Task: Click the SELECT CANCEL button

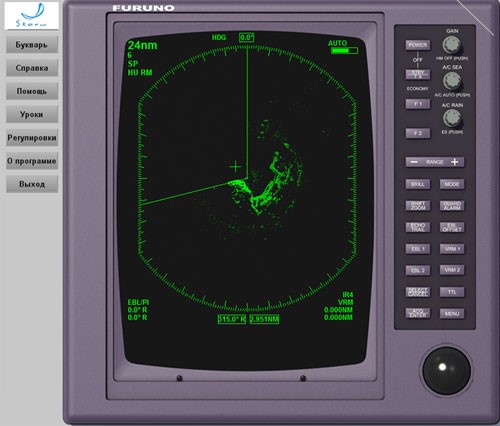Action: [418, 292]
